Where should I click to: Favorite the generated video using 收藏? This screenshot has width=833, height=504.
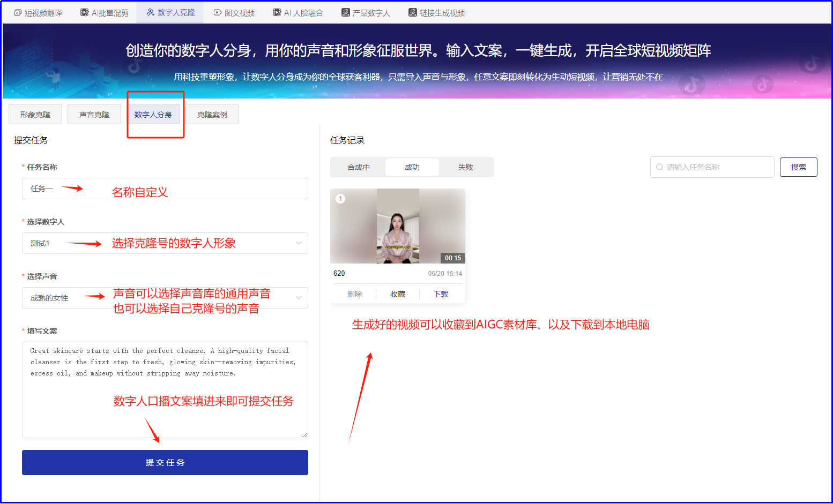tap(398, 294)
